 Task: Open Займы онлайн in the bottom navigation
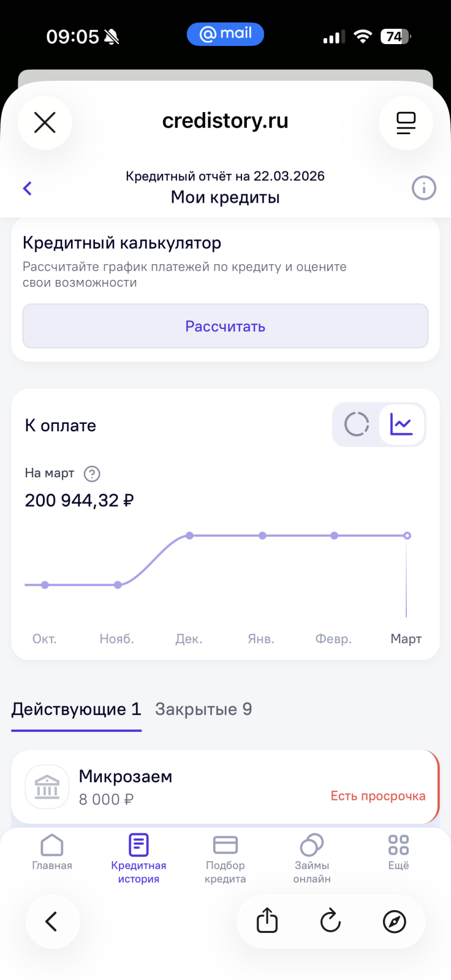pyautogui.click(x=312, y=859)
